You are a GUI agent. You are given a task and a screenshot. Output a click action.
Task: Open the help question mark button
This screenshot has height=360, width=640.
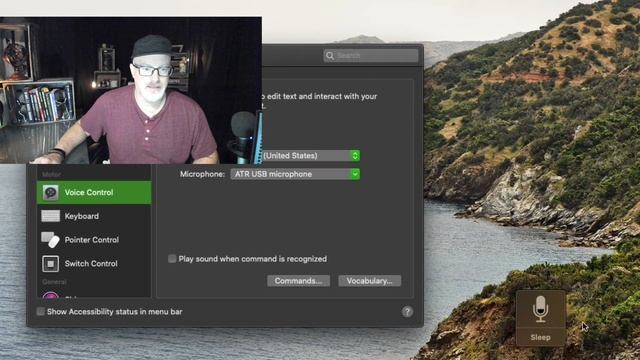tap(407, 312)
